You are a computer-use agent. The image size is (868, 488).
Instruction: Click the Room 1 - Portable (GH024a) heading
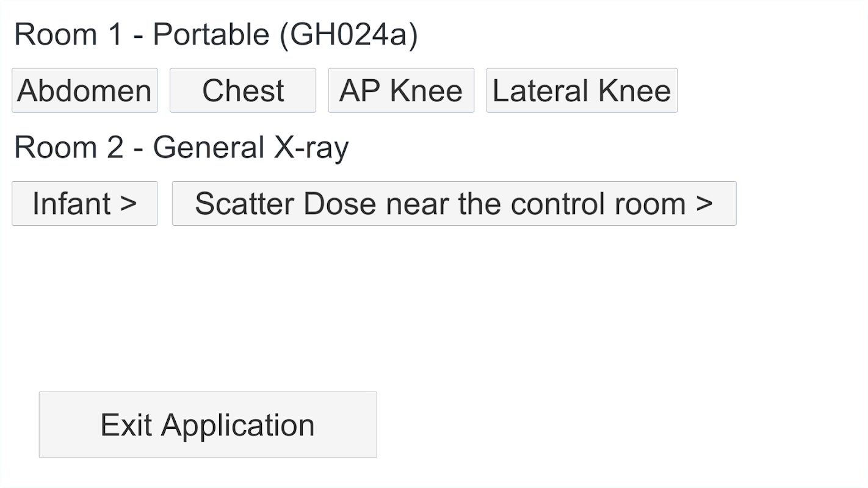[x=215, y=34]
